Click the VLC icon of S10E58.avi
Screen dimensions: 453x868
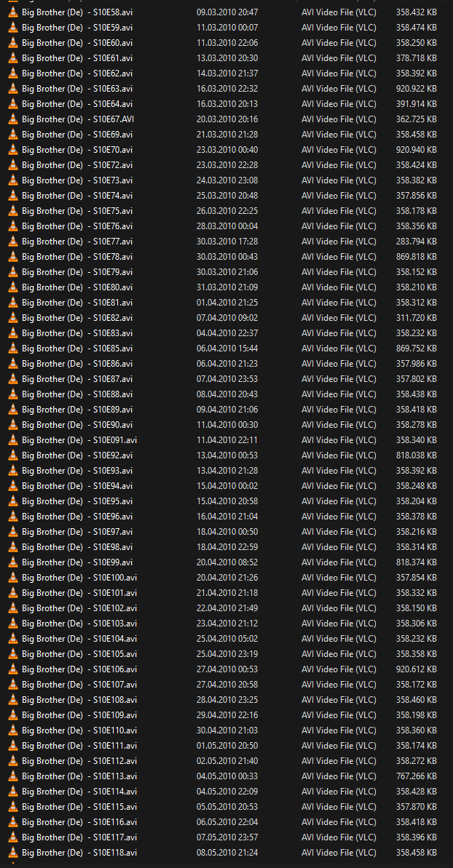(12, 12)
